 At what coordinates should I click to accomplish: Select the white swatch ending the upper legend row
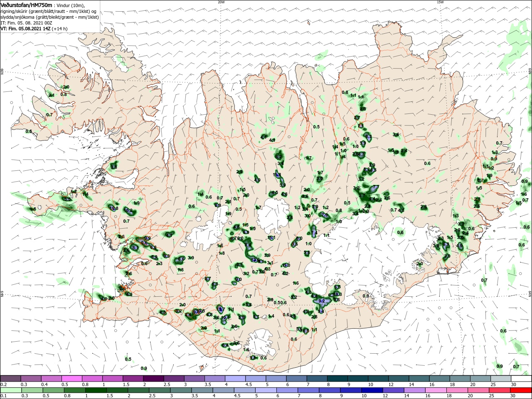click(521, 379)
